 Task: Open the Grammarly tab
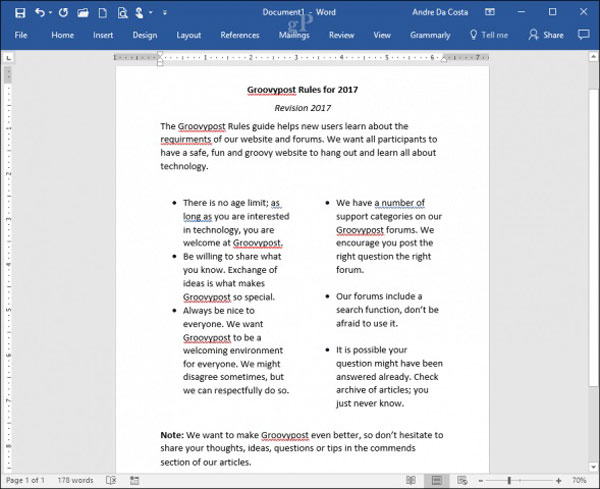click(430, 35)
